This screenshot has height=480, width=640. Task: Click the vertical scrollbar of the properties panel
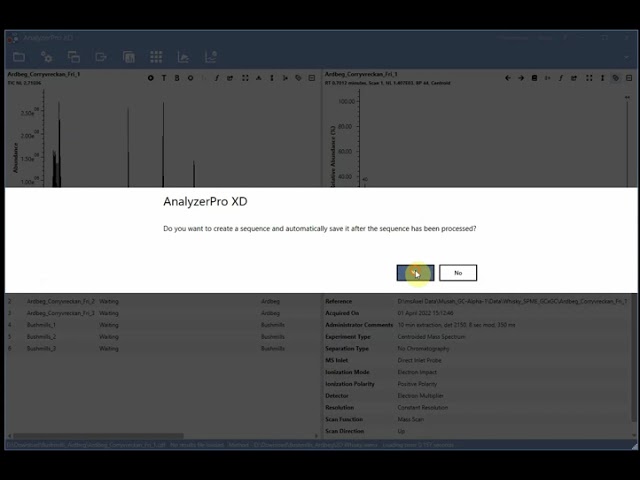point(633,359)
